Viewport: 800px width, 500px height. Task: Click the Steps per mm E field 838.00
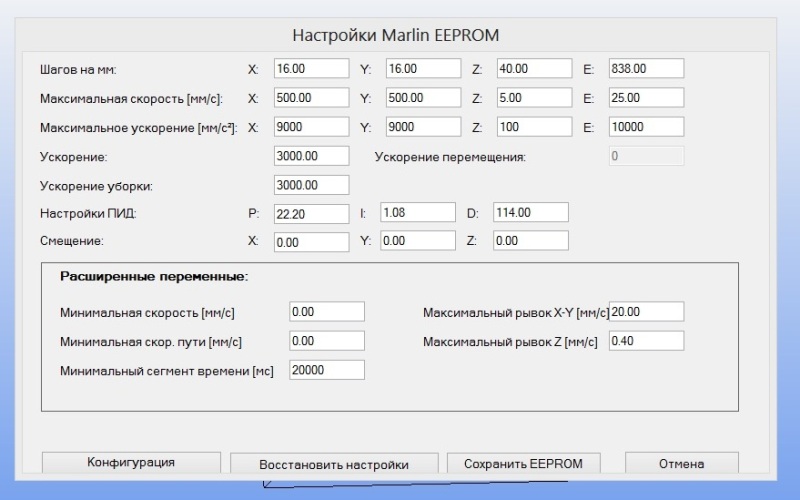point(646,68)
